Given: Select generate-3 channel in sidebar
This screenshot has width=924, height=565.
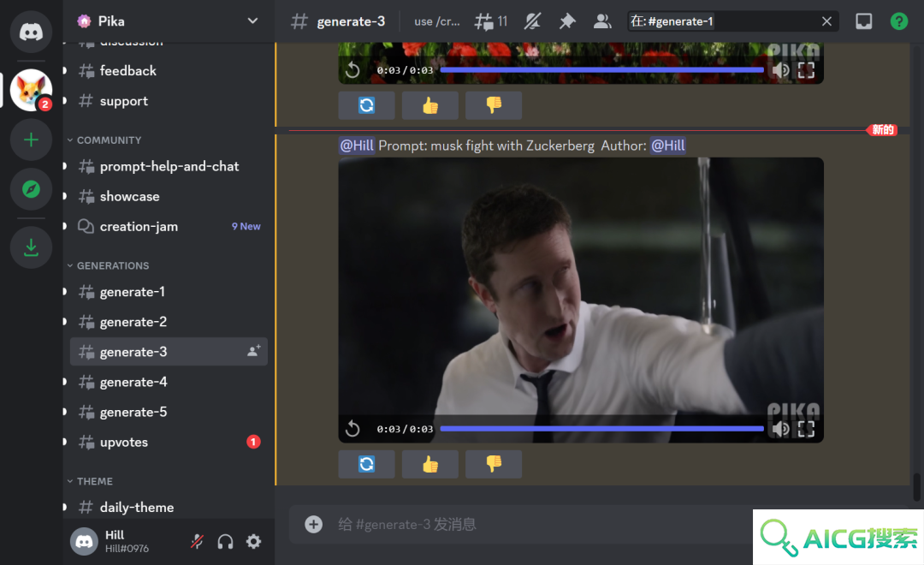Looking at the screenshot, I should click(169, 352).
